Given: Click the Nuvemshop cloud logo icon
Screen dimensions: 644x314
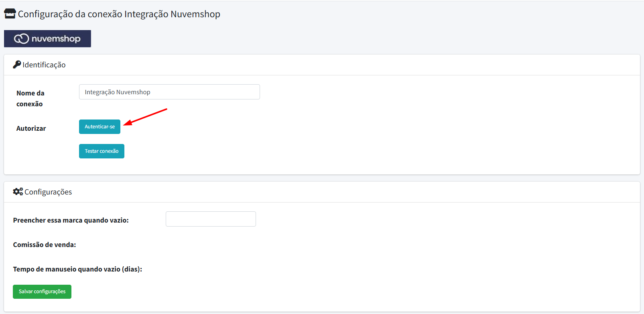Looking at the screenshot, I should click(x=21, y=38).
